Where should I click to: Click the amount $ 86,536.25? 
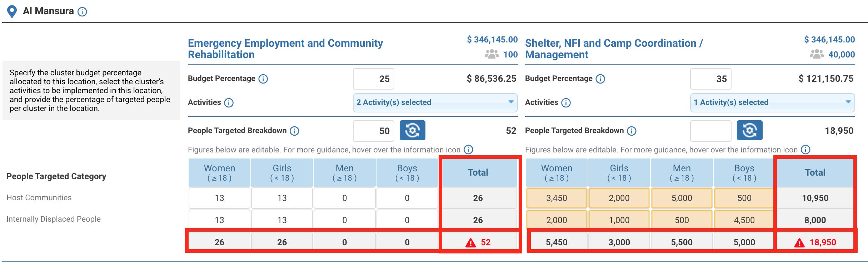click(x=492, y=79)
